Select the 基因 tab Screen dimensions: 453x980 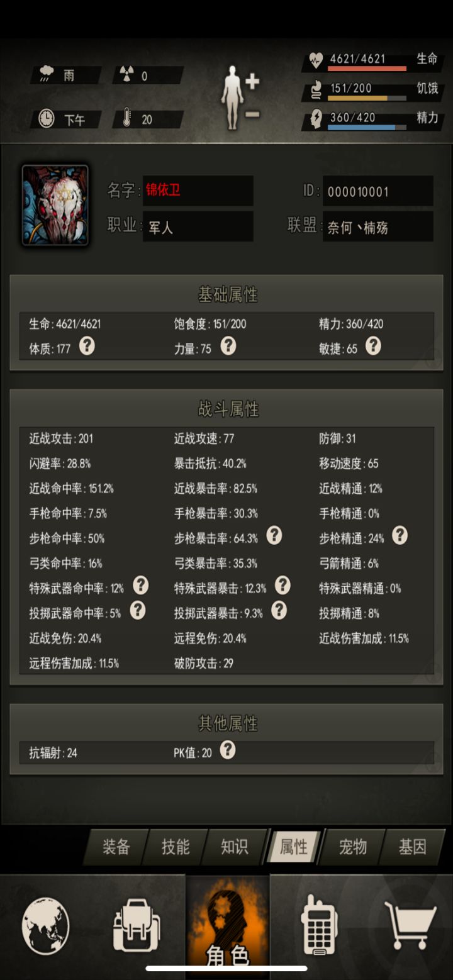click(x=412, y=847)
